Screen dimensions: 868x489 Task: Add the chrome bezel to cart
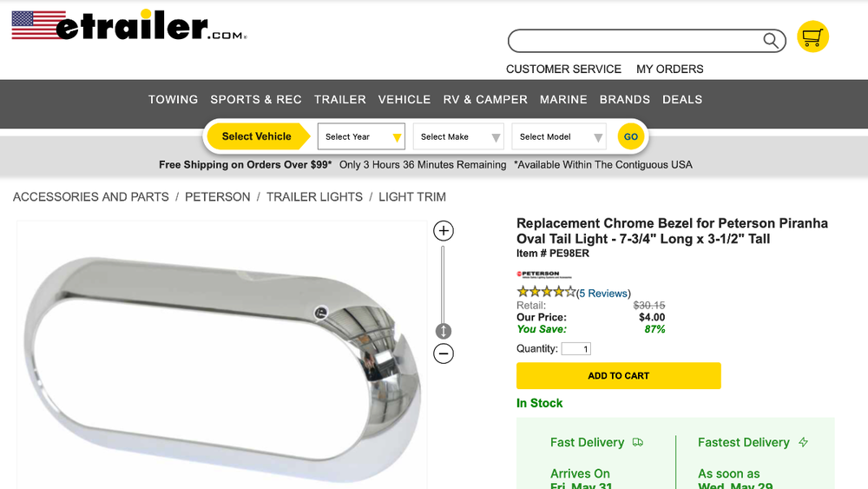[618, 376]
